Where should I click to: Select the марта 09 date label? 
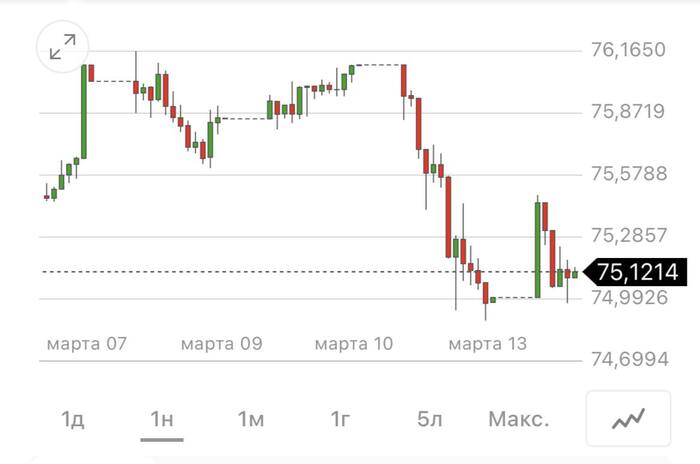click(221, 344)
